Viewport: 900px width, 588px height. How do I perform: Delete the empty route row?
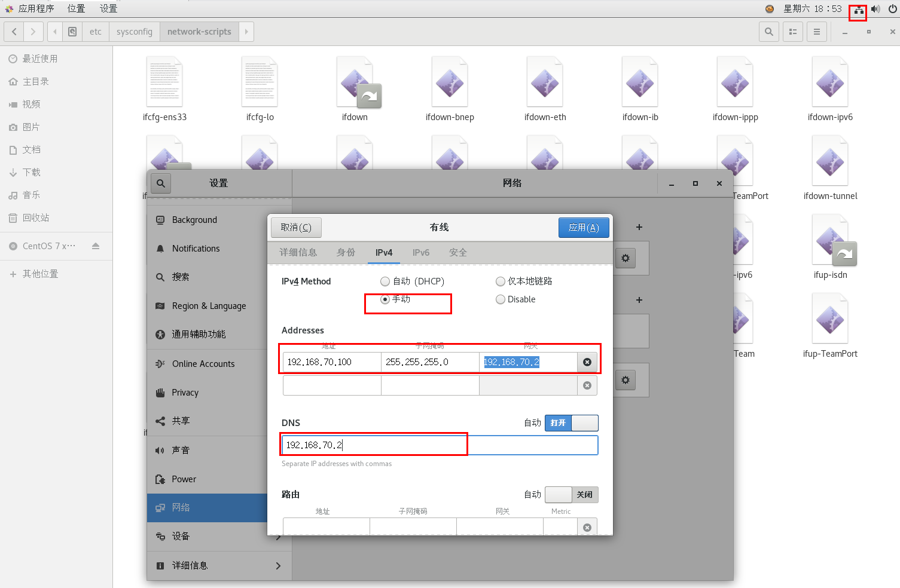(x=587, y=527)
